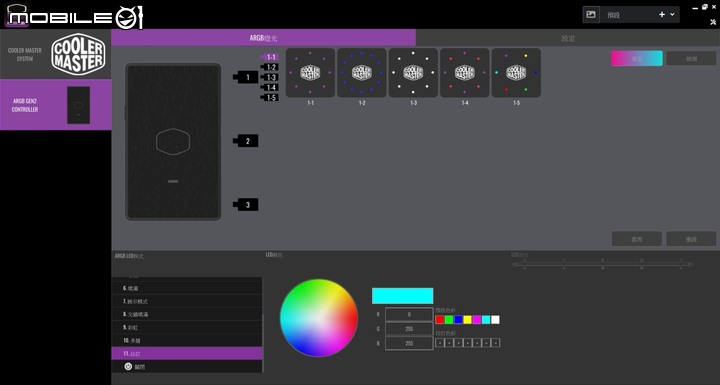Choose the 1-5 rainbow LED fan thumbnail
Image resolution: width=720 pixels, height=385 pixels.
coord(516,73)
